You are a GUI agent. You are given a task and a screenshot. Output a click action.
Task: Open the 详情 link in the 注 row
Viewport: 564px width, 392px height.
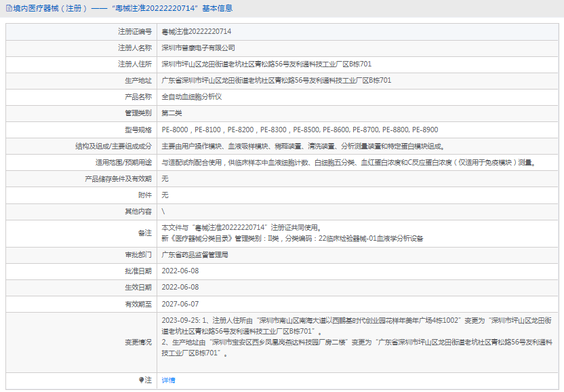coord(168,380)
